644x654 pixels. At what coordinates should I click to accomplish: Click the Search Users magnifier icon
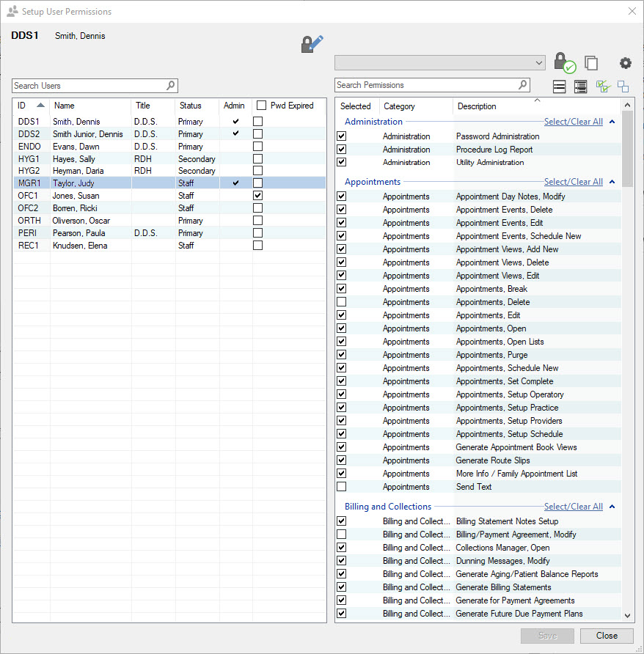click(170, 86)
